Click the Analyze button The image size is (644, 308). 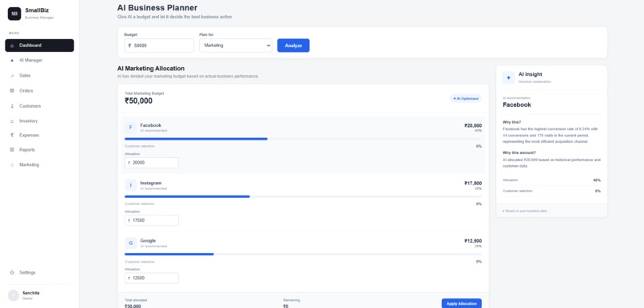coord(293,45)
